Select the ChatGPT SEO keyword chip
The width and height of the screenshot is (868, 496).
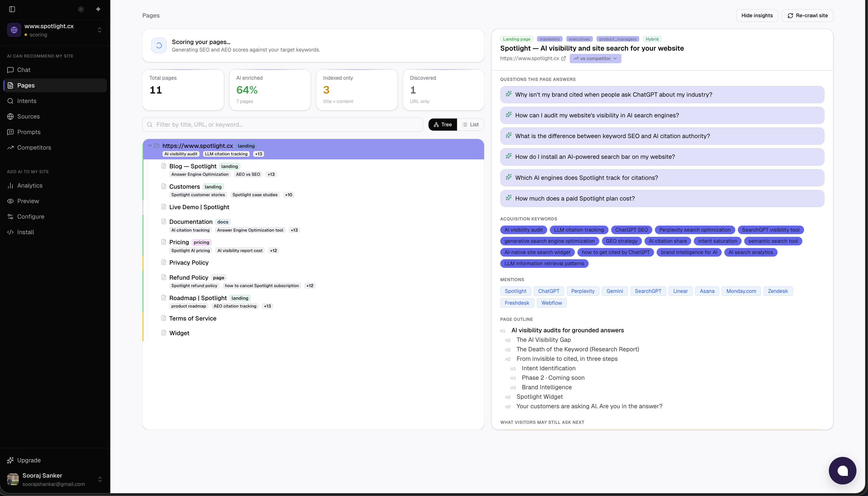(631, 230)
